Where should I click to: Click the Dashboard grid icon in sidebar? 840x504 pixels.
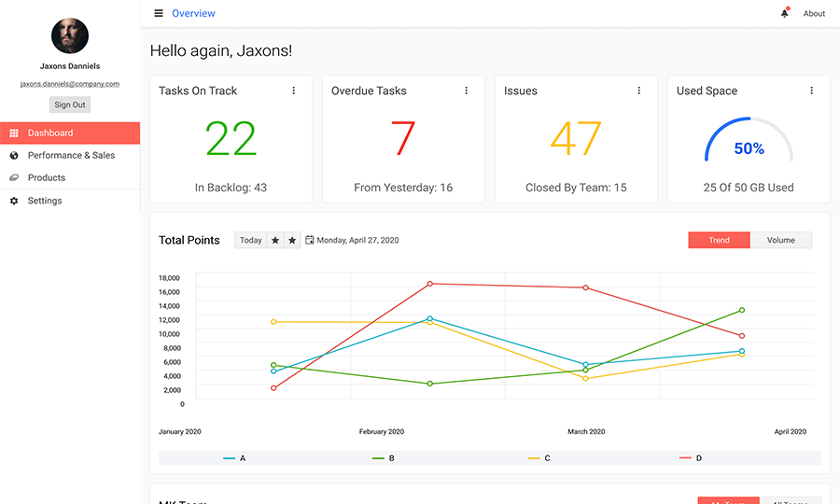click(14, 133)
